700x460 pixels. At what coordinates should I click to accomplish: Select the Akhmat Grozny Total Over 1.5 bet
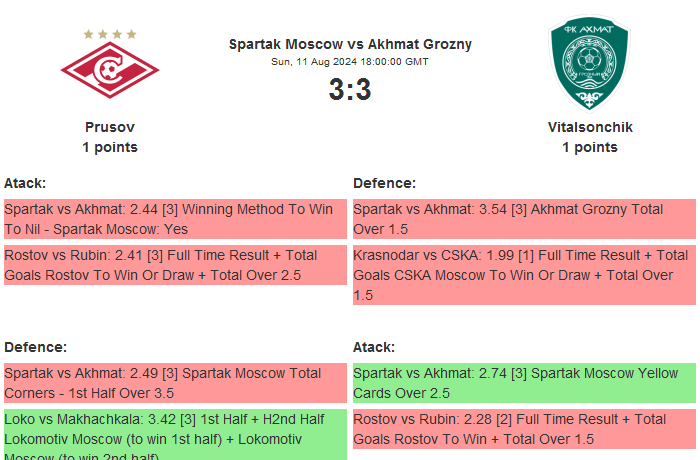(x=524, y=219)
